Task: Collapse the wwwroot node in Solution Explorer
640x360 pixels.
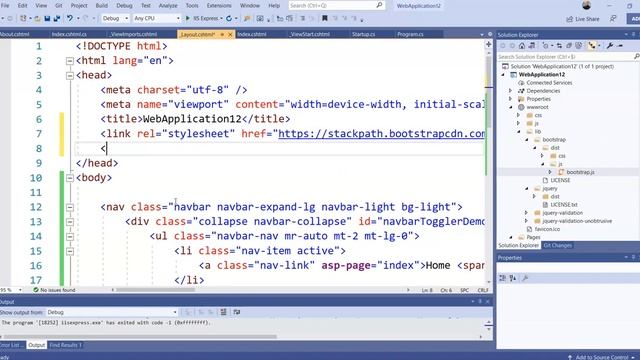Action: point(511,107)
